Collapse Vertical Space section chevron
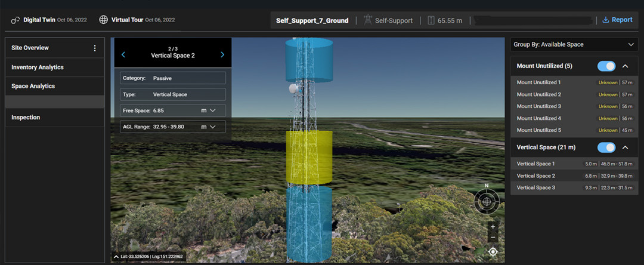 pyautogui.click(x=625, y=147)
